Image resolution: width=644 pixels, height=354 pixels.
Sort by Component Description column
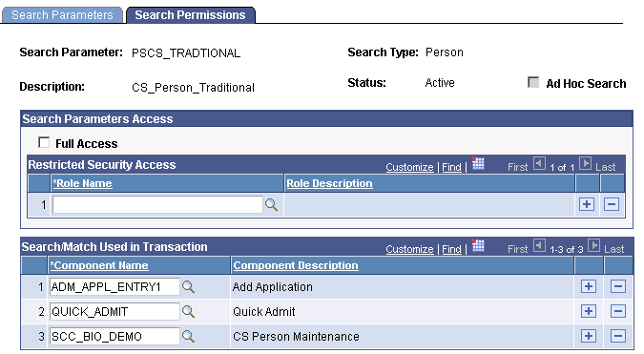click(x=296, y=265)
